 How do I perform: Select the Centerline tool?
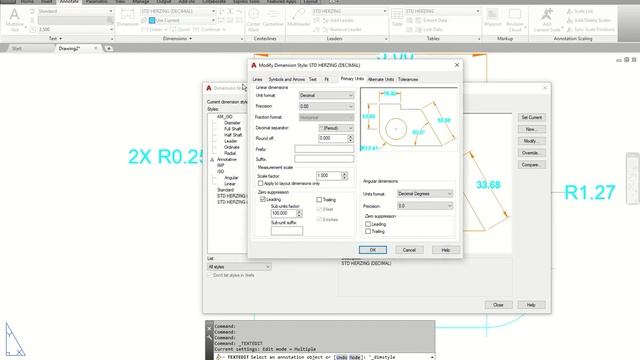[x=273, y=18]
